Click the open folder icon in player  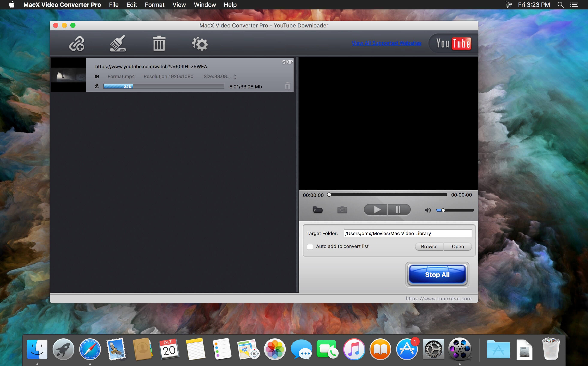pyautogui.click(x=317, y=210)
